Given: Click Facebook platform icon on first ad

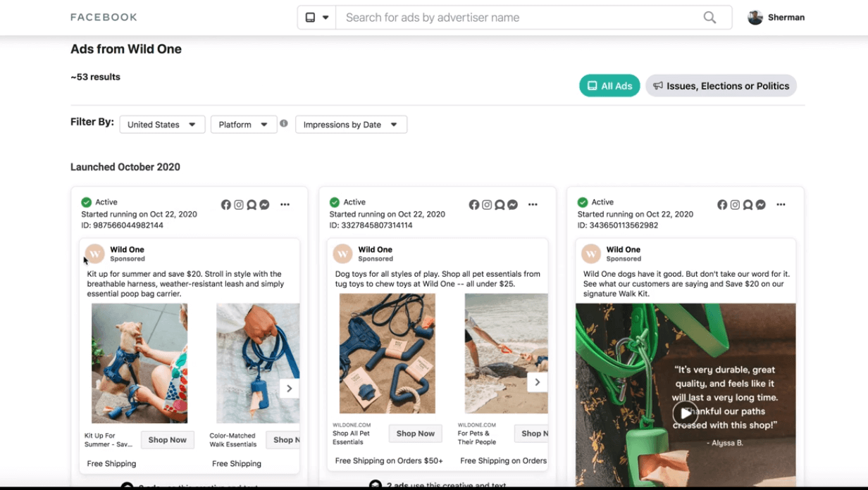Looking at the screenshot, I should (226, 205).
